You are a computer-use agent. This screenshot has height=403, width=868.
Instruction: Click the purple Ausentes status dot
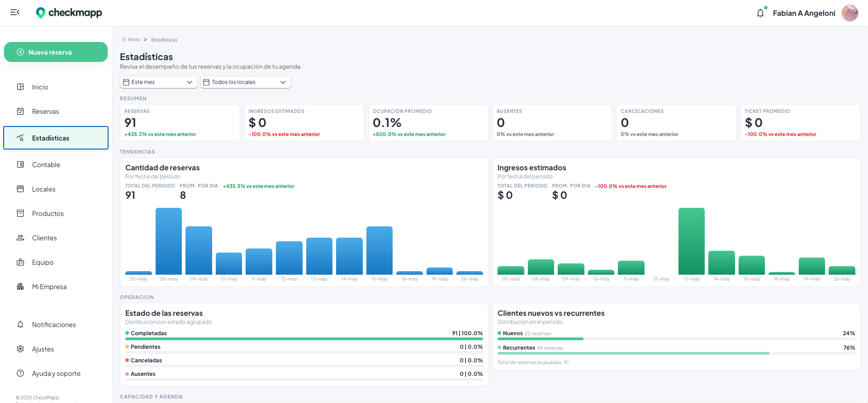(x=127, y=374)
